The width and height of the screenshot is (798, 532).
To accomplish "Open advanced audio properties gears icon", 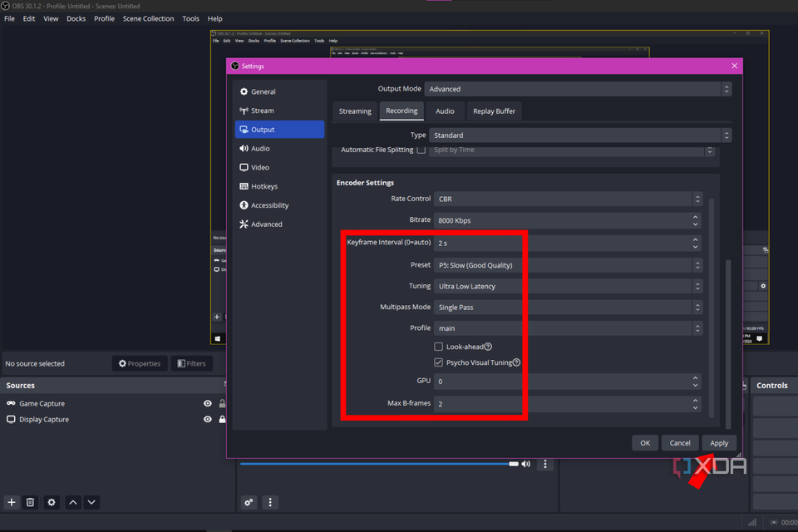I will [249, 502].
